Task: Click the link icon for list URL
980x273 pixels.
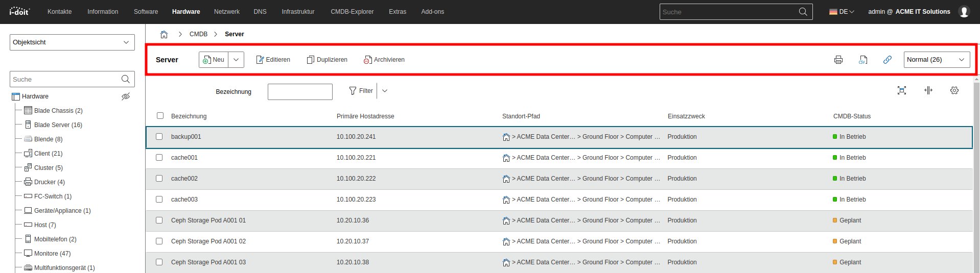Action: click(x=888, y=60)
